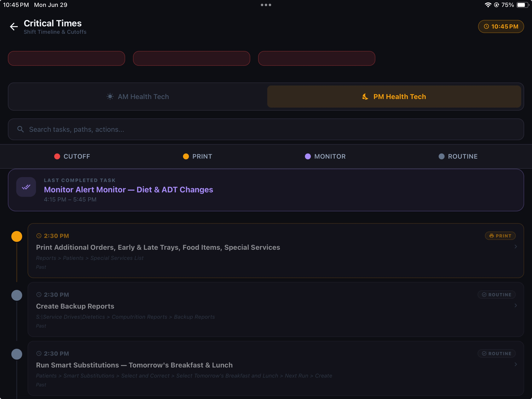Click the Create Backup Reports title
This screenshot has width=532, height=399.
point(75,306)
